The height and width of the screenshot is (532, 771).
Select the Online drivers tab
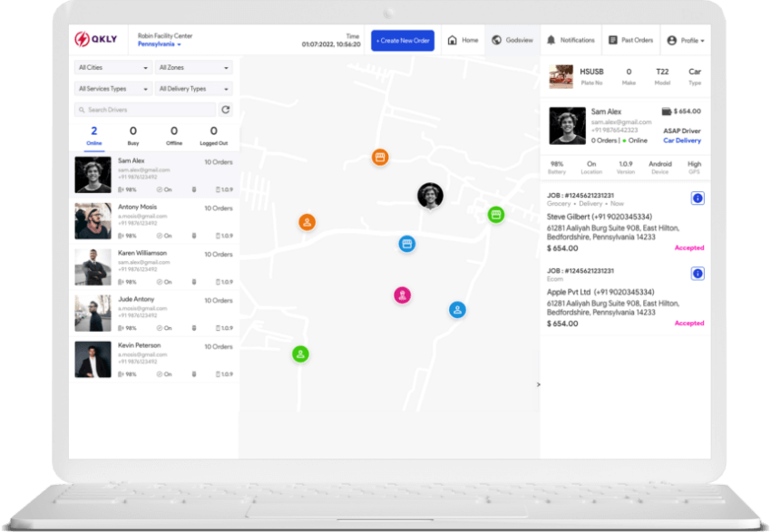pyautogui.click(x=94, y=136)
